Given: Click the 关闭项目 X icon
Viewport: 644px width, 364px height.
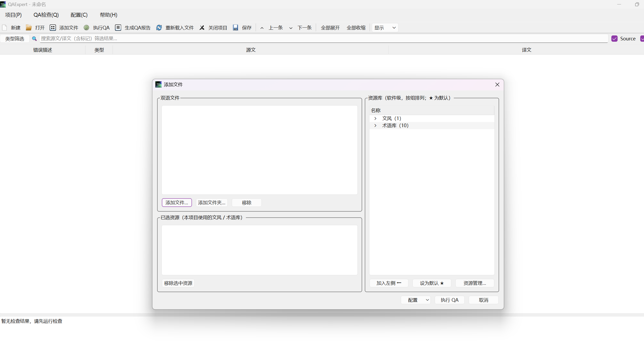Looking at the screenshot, I should coord(202,28).
